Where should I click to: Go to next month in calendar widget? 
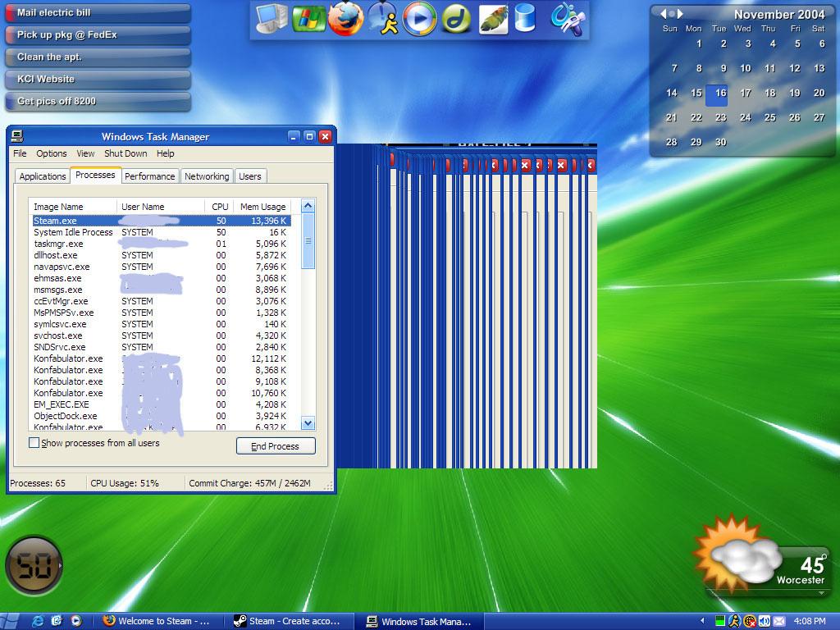[679, 14]
